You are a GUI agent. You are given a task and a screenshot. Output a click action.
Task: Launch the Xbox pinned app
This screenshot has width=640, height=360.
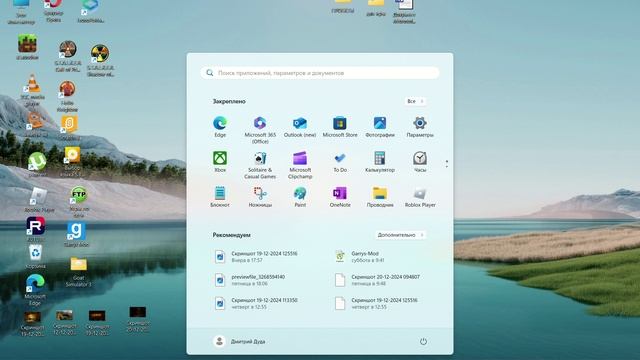coord(220,162)
